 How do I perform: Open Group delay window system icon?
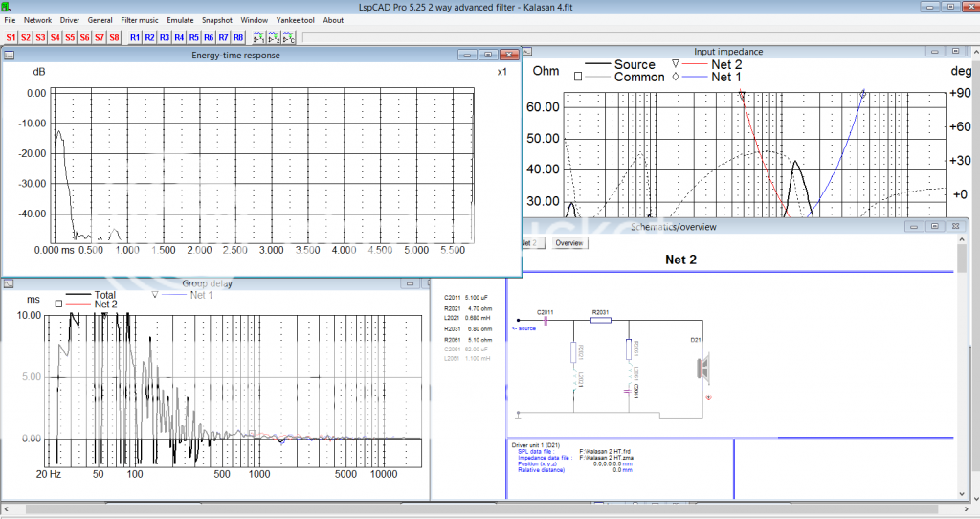(8, 283)
